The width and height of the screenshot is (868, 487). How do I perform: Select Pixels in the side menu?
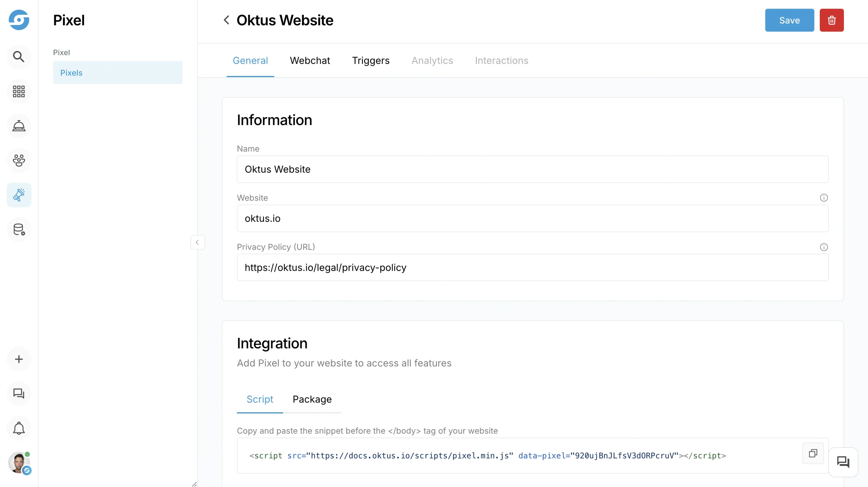point(118,73)
